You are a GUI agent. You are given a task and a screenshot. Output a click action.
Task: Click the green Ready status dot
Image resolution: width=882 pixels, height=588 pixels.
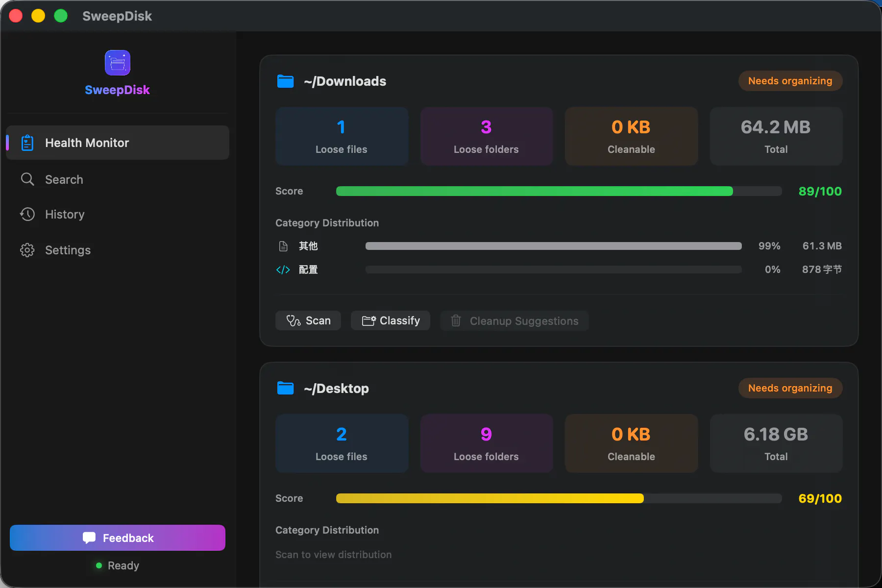tap(99, 565)
